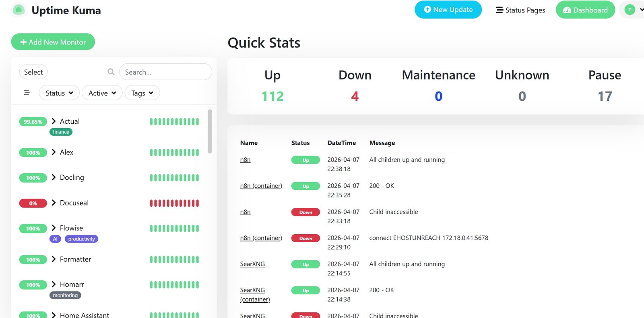Expand the Formatter monitor group

pos(54,259)
